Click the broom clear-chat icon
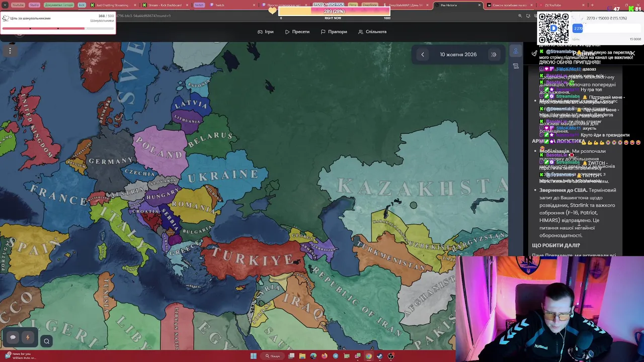Viewport: 644px width, 362px height. point(534,53)
